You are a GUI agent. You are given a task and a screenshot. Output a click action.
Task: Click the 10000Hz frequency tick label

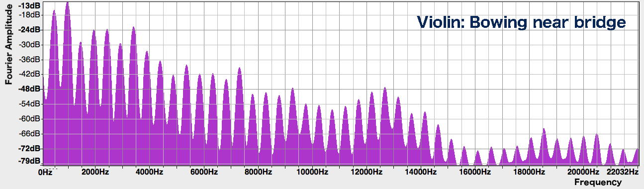pyautogui.click(x=312, y=172)
